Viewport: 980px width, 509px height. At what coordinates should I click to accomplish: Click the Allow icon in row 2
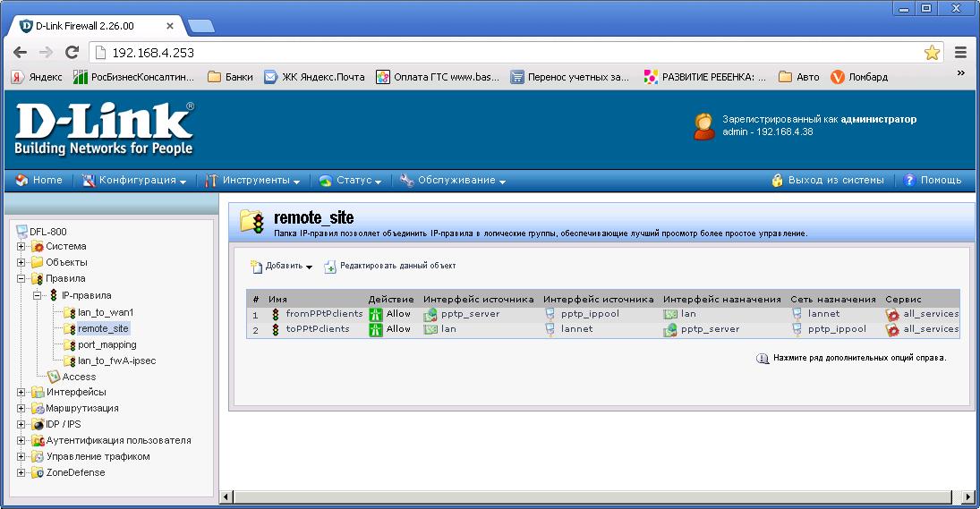click(376, 329)
